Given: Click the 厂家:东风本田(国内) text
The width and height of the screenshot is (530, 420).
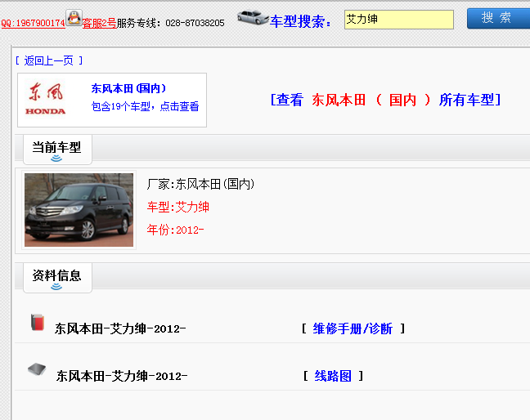Looking at the screenshot, I should 200,185.
